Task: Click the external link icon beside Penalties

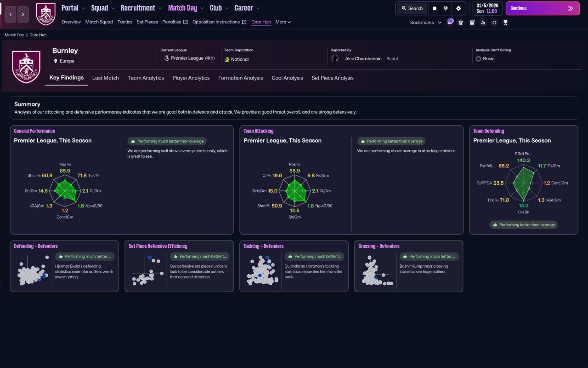Action: click(x=186, y=22)
